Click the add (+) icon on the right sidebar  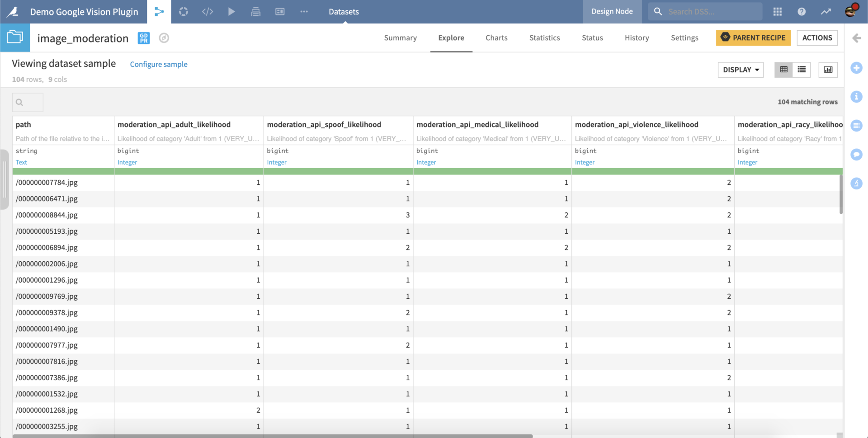click(x=857, y=68)
